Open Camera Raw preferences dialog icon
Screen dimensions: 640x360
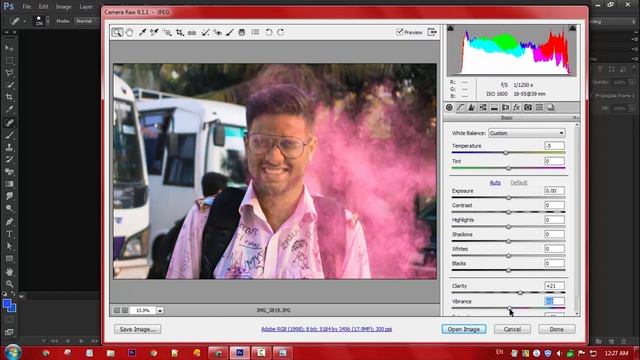point(256,32)
